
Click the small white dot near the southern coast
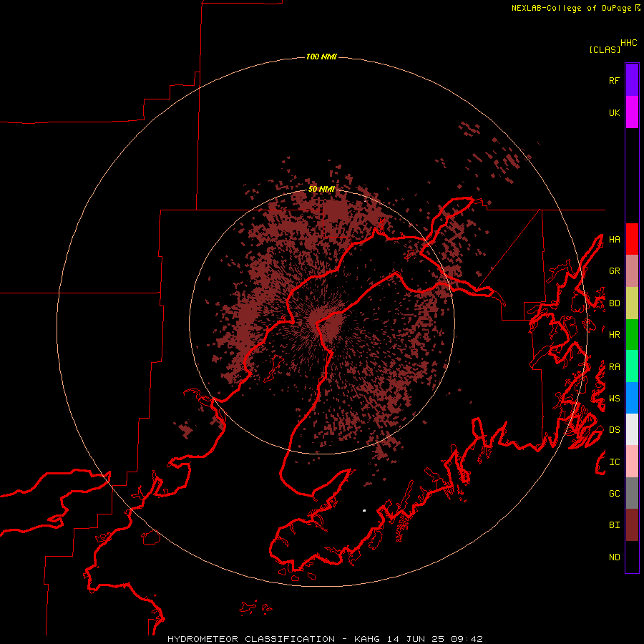(x=364, y=510)
